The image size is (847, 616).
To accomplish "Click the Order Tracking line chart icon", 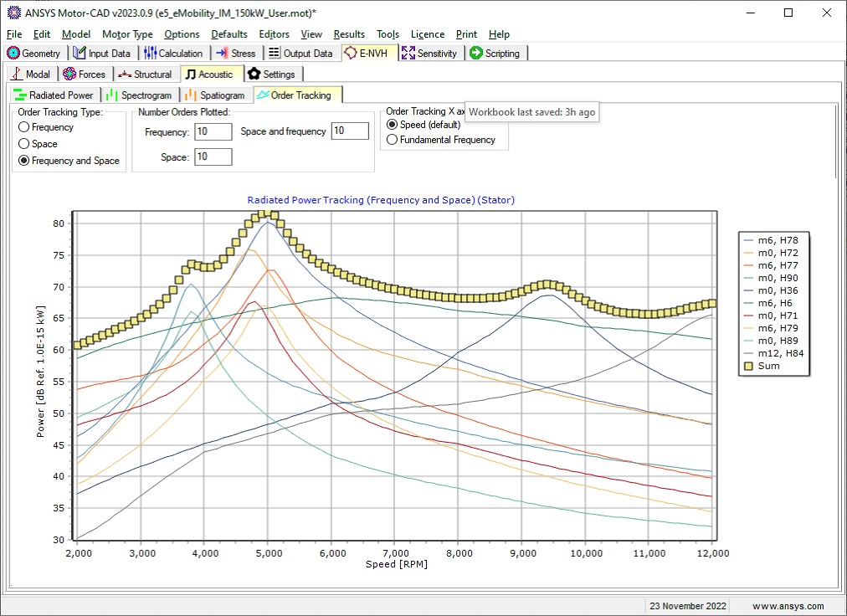I will [x=263, y=95].
